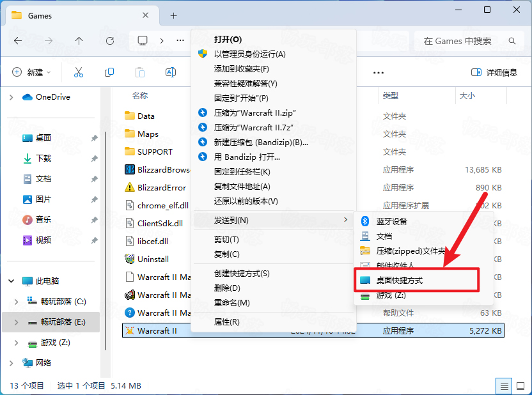Screen dimensions: 532x395
Task: Switch to large thumbnails view
Action: click(520, 386)
